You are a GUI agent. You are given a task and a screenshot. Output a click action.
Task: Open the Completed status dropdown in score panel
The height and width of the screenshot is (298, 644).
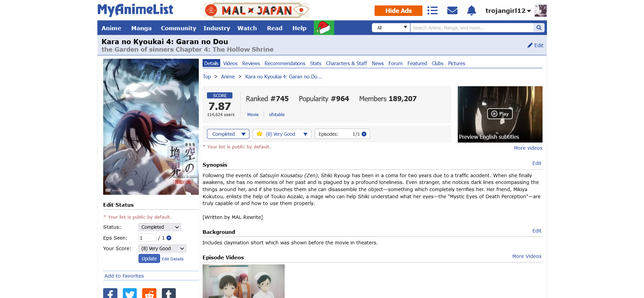pos(228,134)
